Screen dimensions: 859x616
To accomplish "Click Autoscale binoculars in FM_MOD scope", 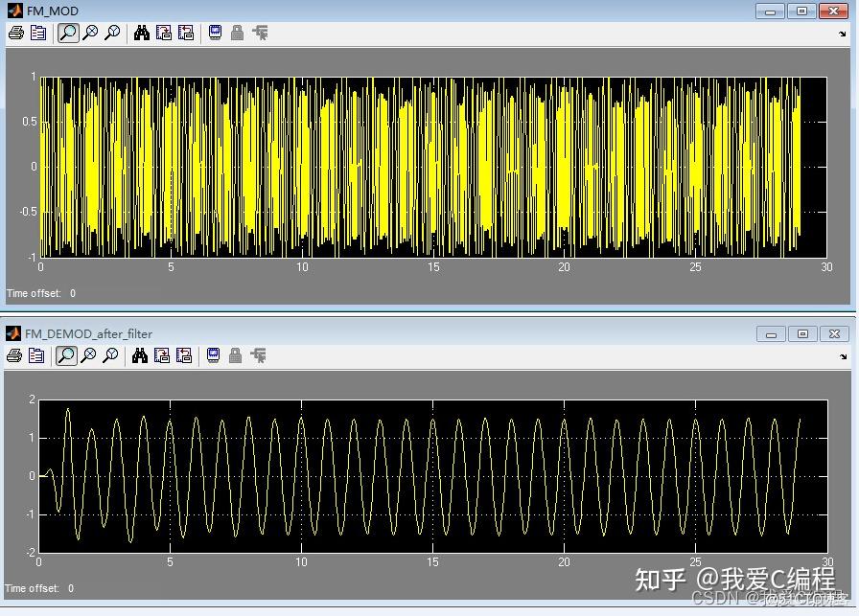I will (x=141, y=33).
